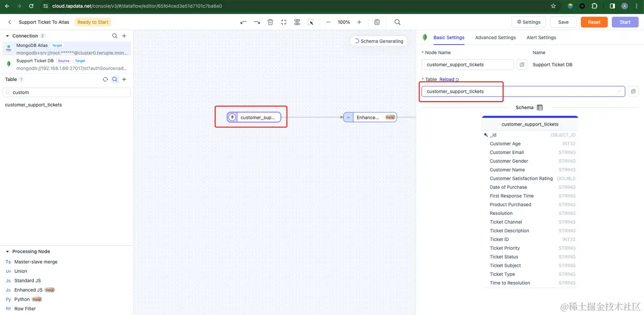Open the browser side panel icon
Image resolution: width=644 pixels, height=315 pixels.
tap(612, 6)
